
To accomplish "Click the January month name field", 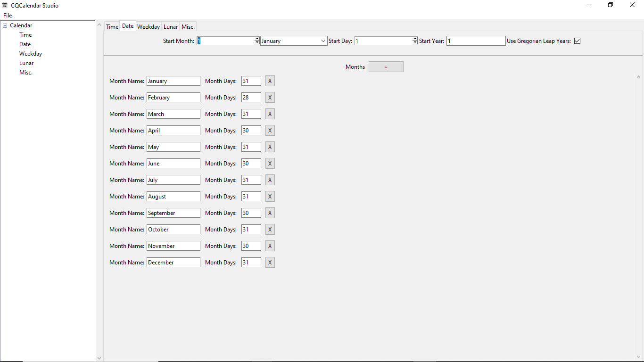I will click(173, 81).
